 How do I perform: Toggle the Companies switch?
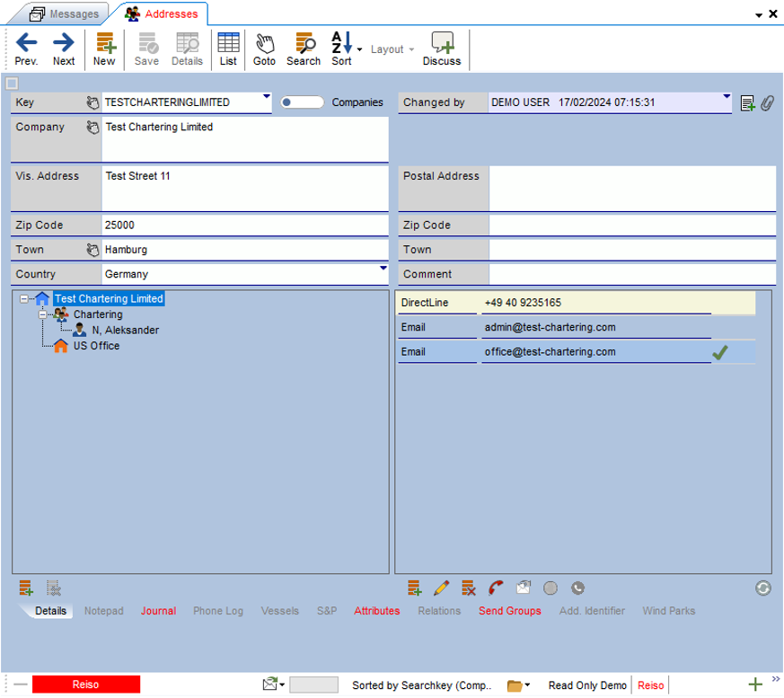(302, 102)
